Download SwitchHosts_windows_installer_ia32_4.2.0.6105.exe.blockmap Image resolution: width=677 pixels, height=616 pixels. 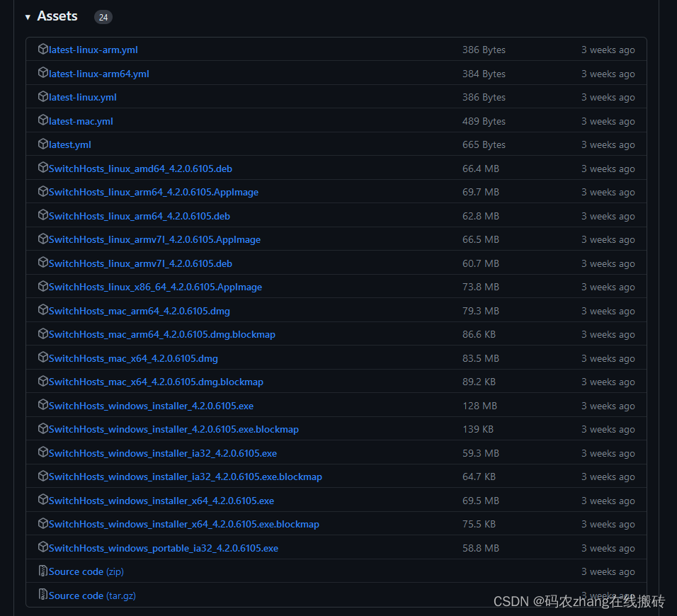click(x=186, y=477)
